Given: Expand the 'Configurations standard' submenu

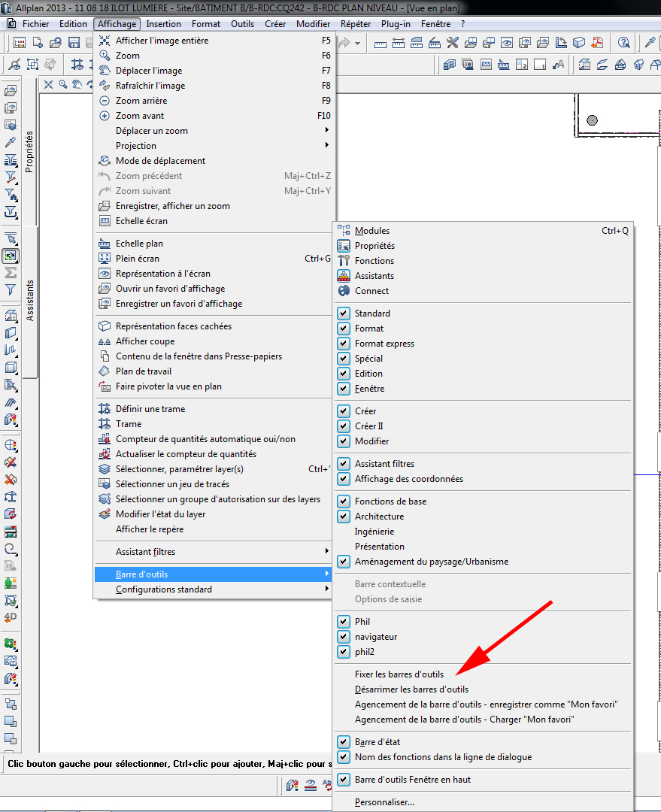Looking at the screenshot, I should pyautogui.click(x=214, y=589).
